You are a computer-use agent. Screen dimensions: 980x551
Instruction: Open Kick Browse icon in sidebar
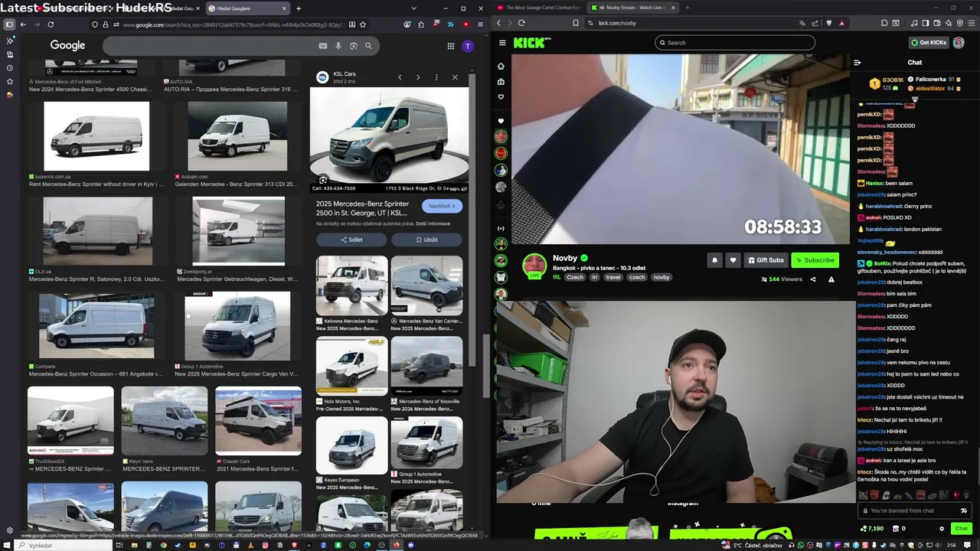pos(501,82)
